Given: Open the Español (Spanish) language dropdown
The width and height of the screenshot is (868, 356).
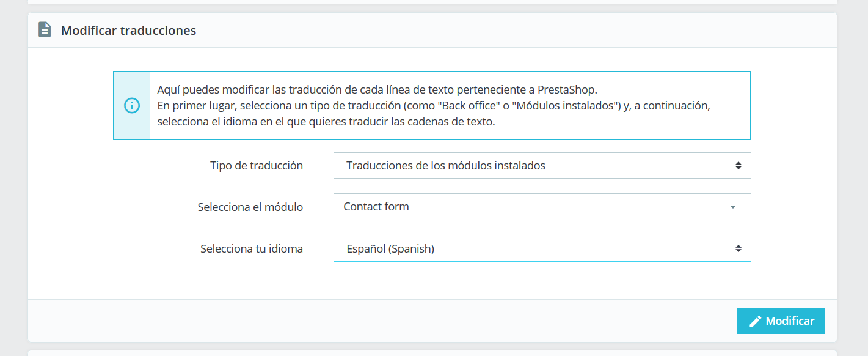Looking at the screenshot, I should [542, 248].
